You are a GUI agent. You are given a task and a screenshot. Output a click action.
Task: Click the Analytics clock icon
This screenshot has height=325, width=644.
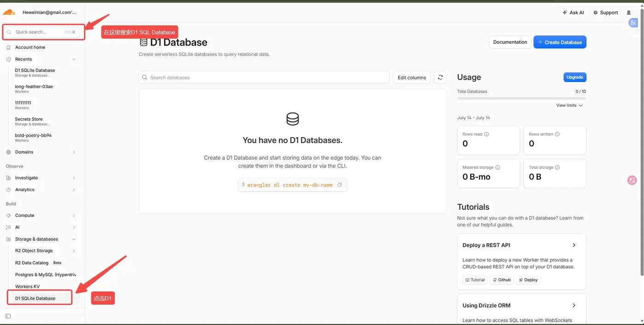tap(9, 190)
